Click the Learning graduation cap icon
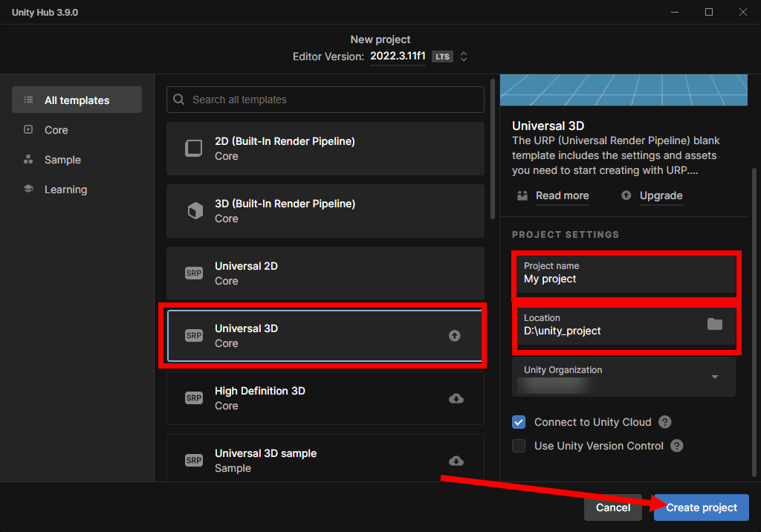The height and width of the screenshot is (532, 761). click(x=28, y=189)
